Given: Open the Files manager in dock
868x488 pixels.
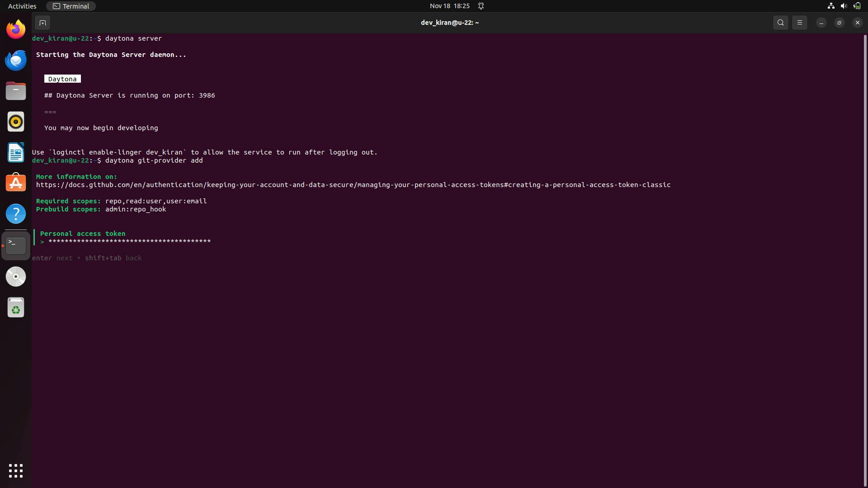Looking at the screenshot, I should 16,91.
